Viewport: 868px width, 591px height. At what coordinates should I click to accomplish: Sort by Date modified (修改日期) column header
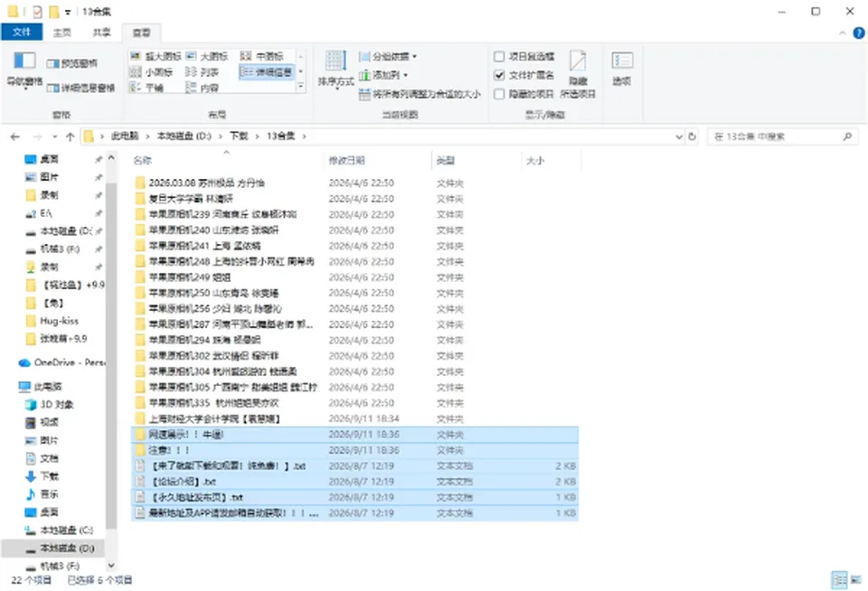376,161
